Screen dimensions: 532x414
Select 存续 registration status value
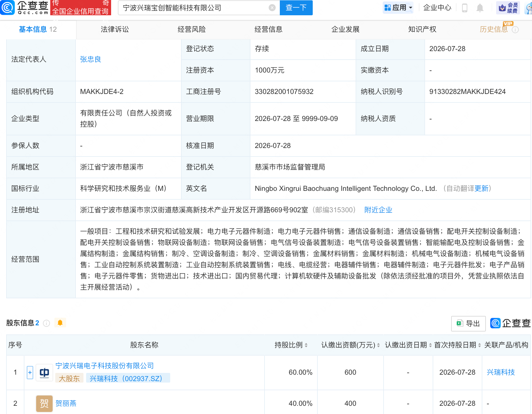[x=262, y=49]
